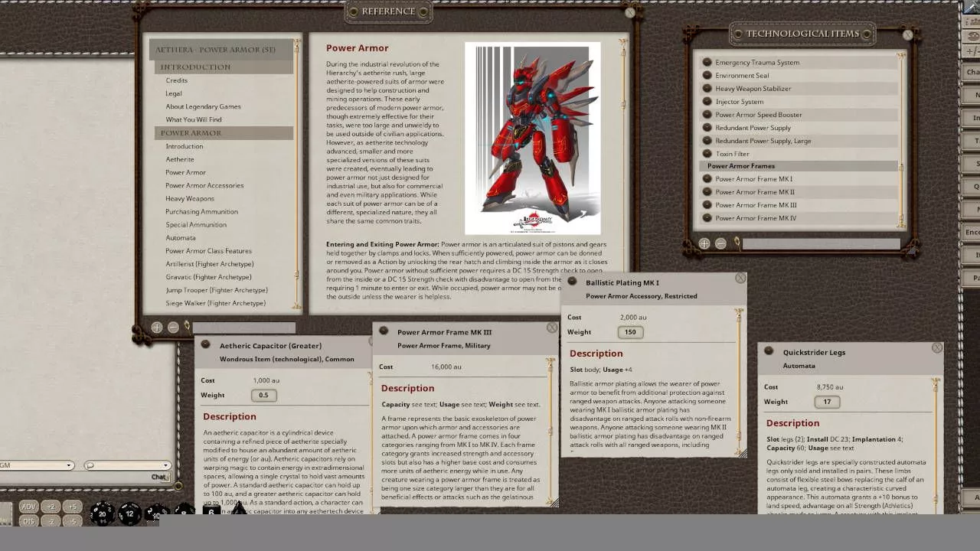
Task: Open Siege Walker (Fighter Archetype) entry
Action: point(215,303)
